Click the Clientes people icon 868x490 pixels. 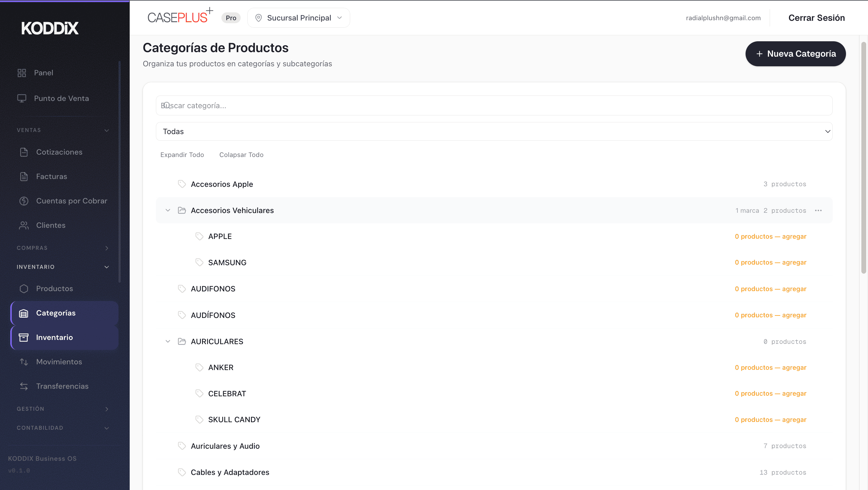[x=24, y=225]
